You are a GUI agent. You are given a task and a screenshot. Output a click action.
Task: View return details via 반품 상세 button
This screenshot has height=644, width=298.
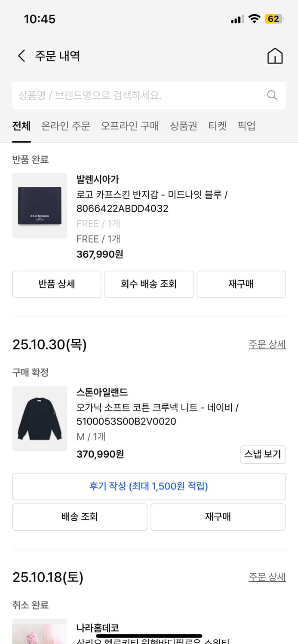click(x=56, y=284)
